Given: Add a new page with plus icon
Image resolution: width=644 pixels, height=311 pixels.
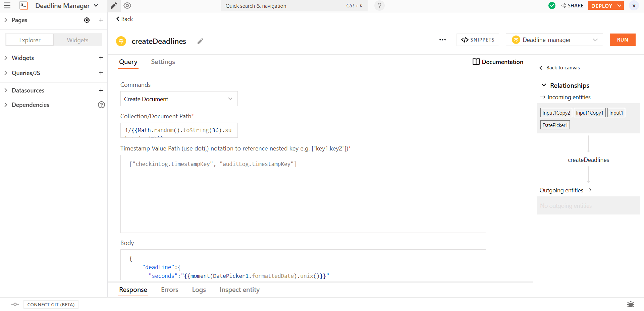Looking at the screenshot, I should click(101, 20).
